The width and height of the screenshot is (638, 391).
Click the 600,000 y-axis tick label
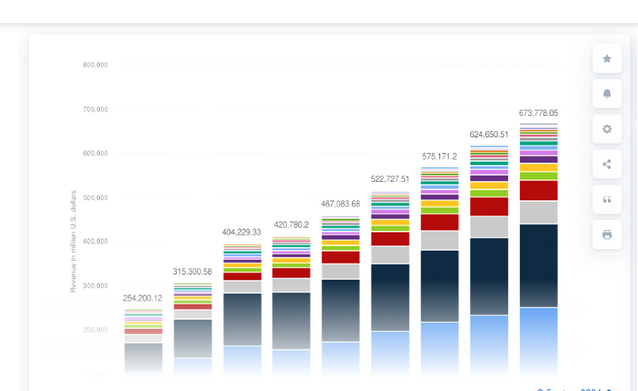point(95,153)
